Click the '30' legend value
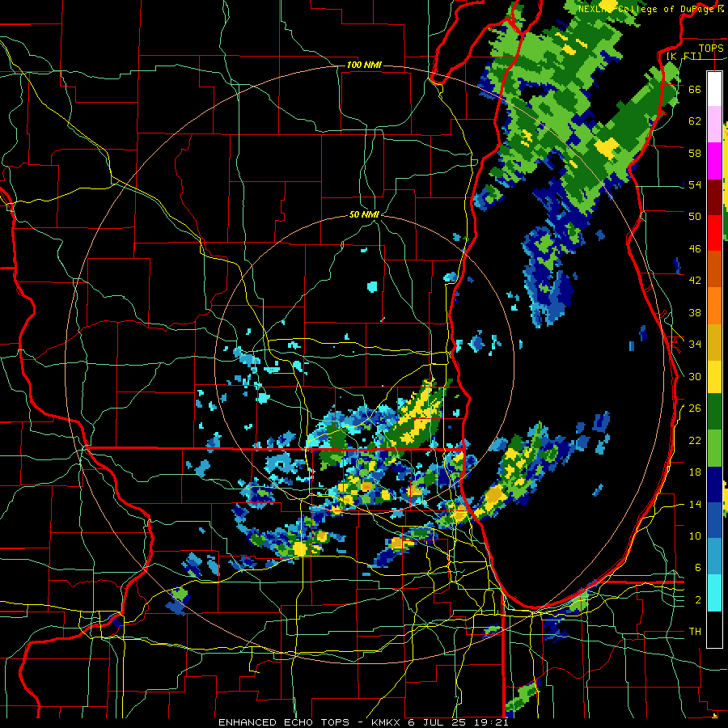728x728 pixels. pyautogui.click(x=695, y=376)
